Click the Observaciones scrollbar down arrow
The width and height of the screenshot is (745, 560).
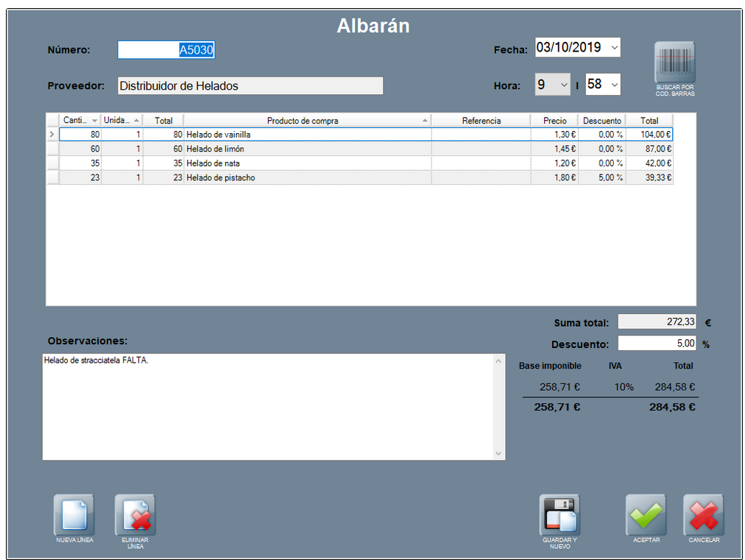[498, 453]
